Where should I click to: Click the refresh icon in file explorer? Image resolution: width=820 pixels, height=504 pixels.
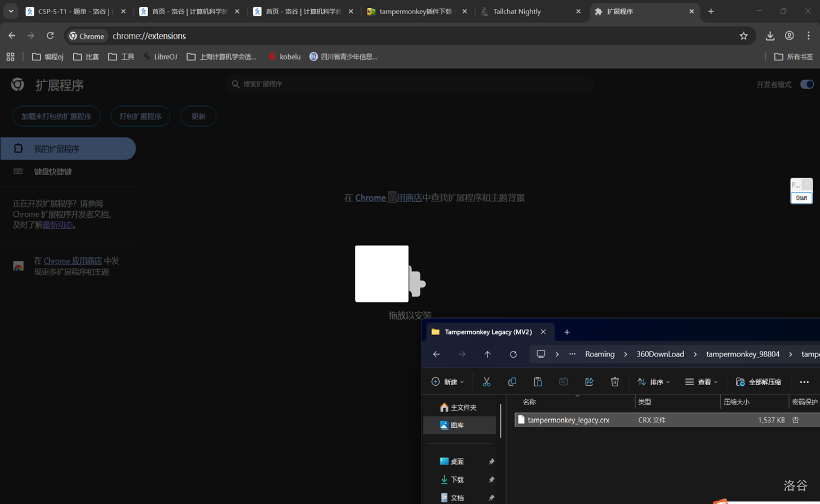[x=513, y=354]
